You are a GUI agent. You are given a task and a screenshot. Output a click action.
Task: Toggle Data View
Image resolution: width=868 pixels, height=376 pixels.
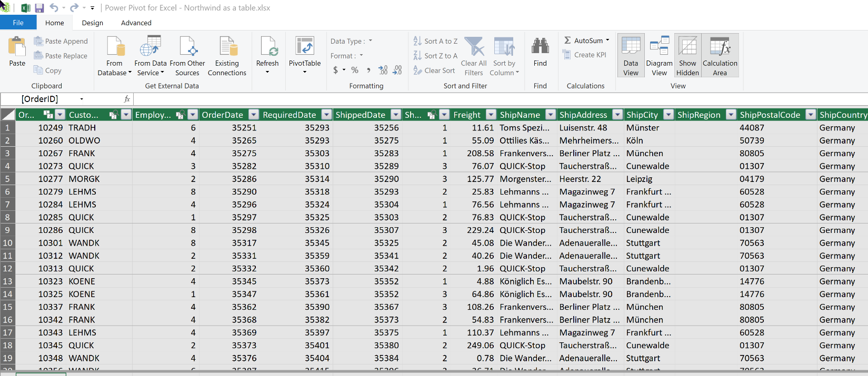[631, 56]
